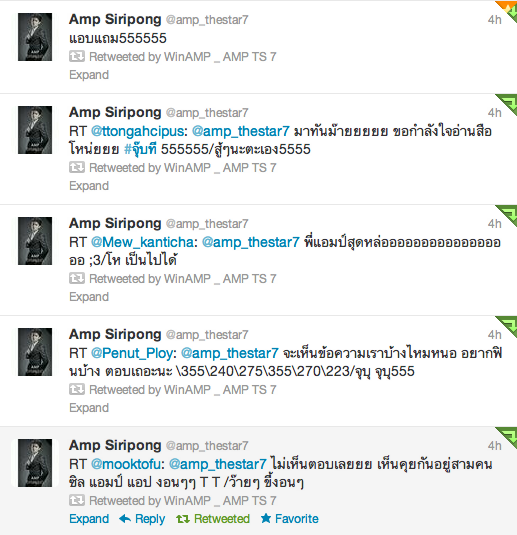
Task: Click retweet icon under @Mew_kanticha tweet
Action: (77, 278)
